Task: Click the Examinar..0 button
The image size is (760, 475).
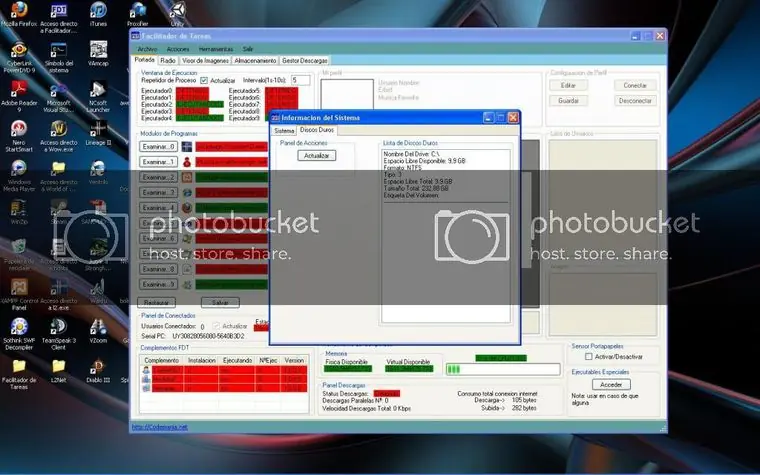Action: click(158, 147)
